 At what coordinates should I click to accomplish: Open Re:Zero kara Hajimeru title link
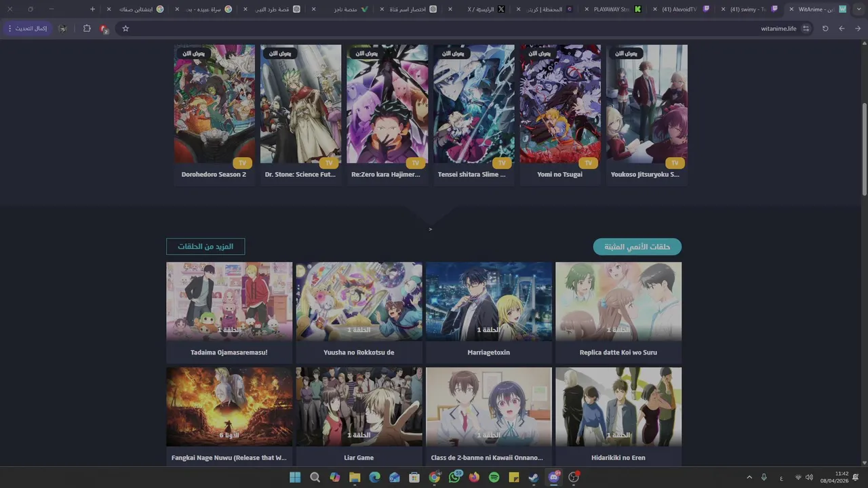coord(386,174)
